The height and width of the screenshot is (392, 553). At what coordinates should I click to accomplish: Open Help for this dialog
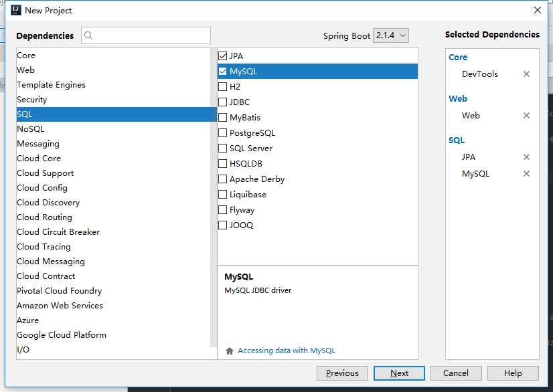(513, 373)
